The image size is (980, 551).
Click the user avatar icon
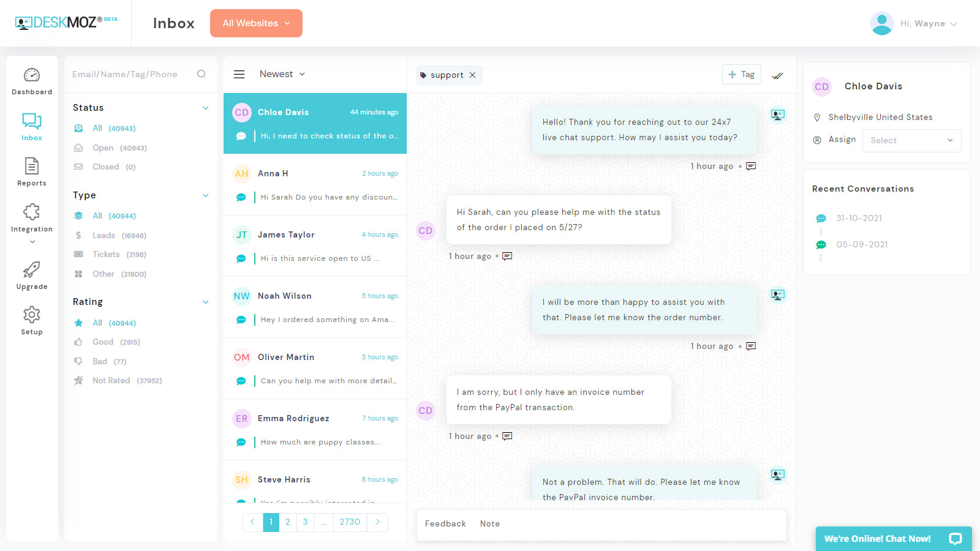coord(882,23)
